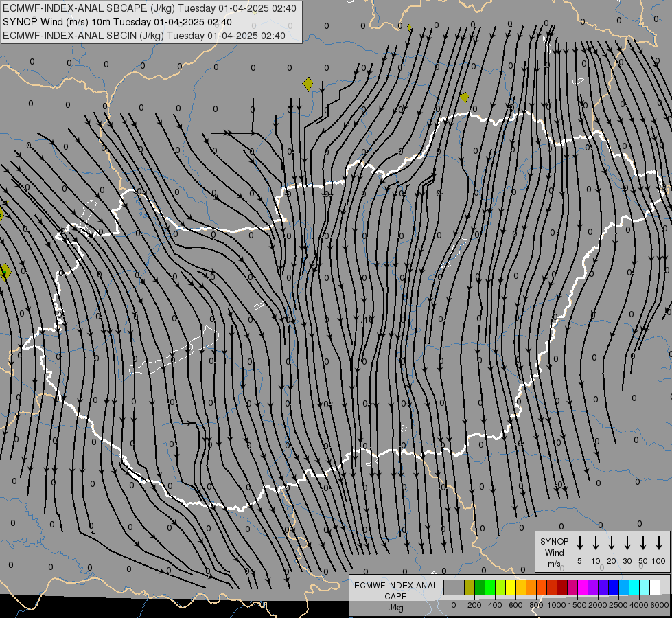Click the wind arrow above the 20 m/s label
Screen dimensions: 672x618
(611, 543)
